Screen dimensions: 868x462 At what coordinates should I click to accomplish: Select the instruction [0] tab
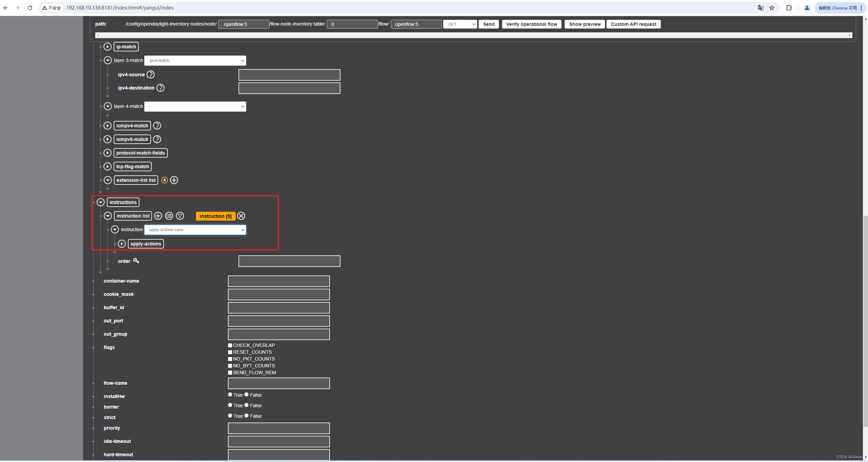coord(216,216)
